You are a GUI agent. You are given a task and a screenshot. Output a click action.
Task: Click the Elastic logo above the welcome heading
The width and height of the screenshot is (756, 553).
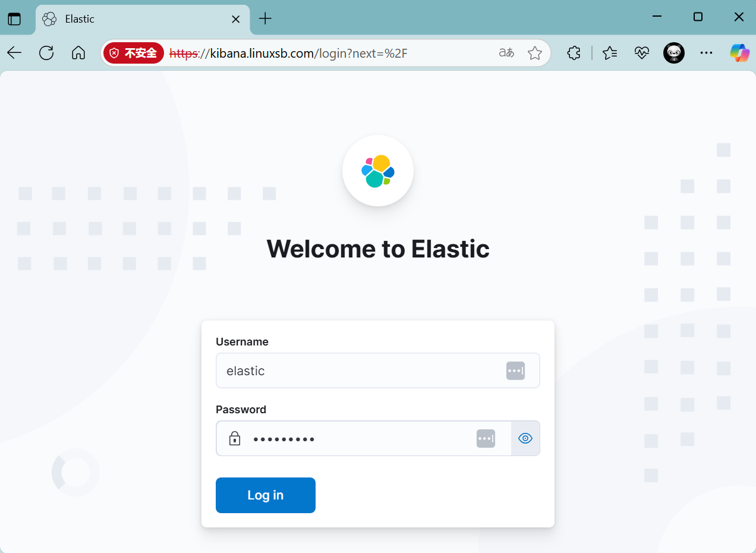click(378, 171)
